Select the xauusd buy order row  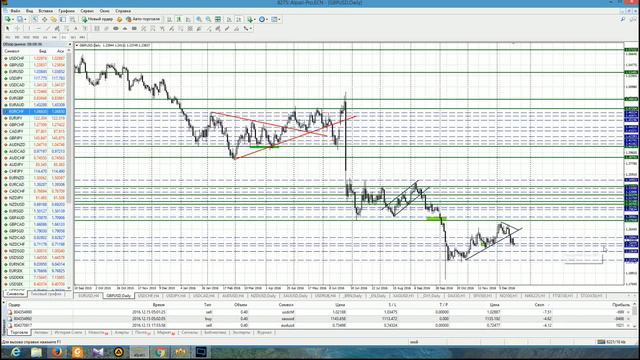(320, 319)
